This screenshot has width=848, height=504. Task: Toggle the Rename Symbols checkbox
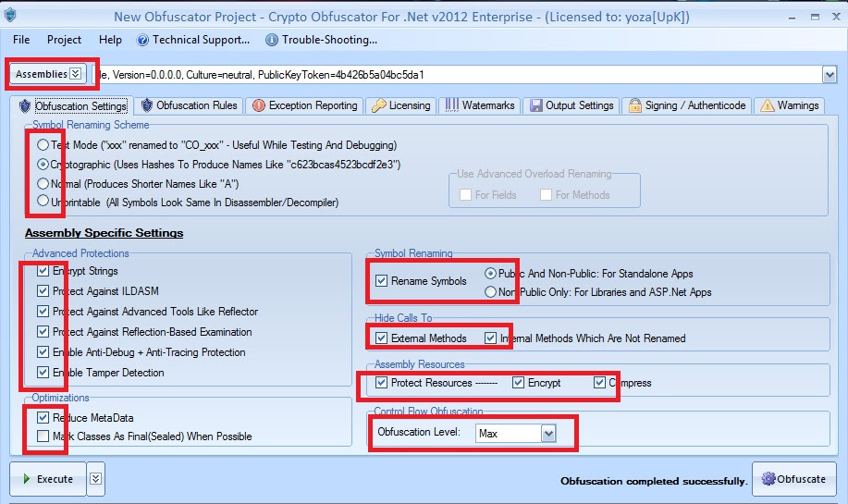pyautogui.click(x=381, y=280)
